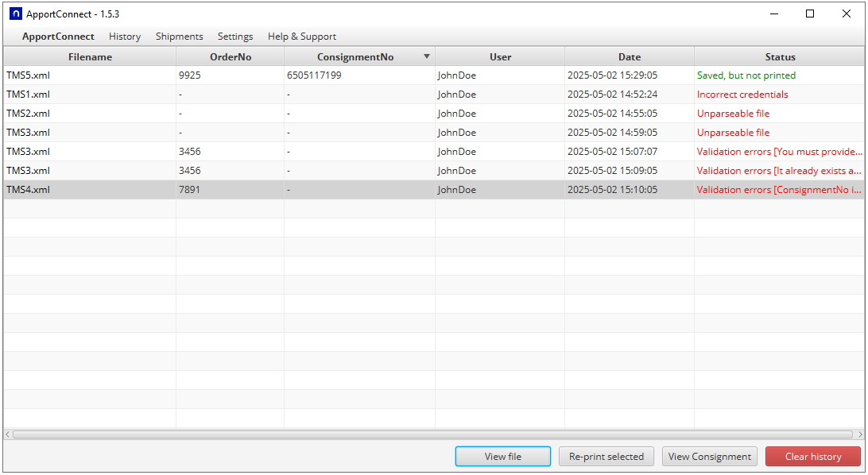Click the ApportConnect app icon in title bar
This screenshot has width=868, height=475.
15,14
